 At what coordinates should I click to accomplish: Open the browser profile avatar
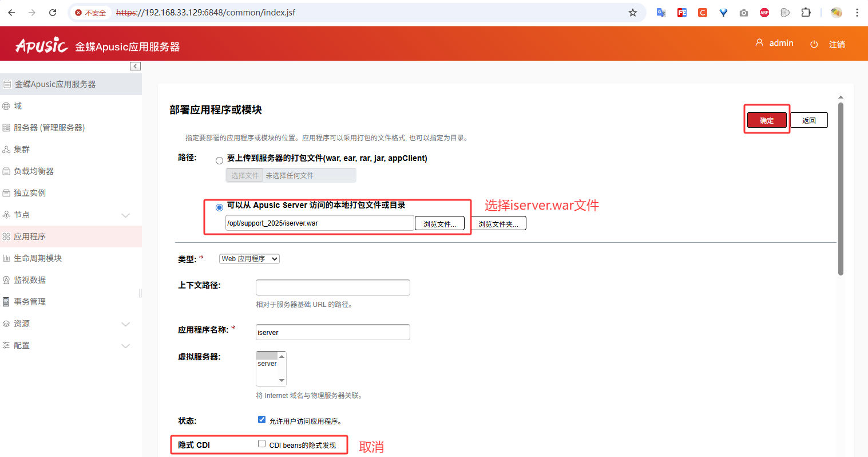[837, 13]
